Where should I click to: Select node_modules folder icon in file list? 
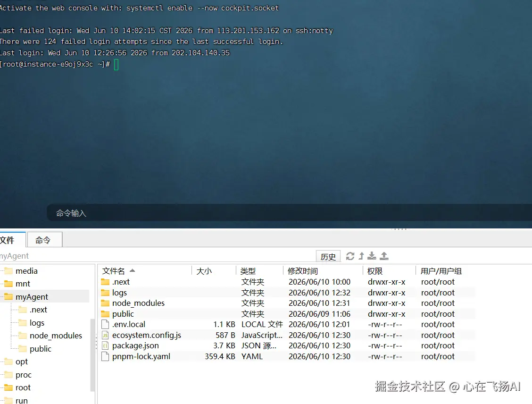point(105,303)
